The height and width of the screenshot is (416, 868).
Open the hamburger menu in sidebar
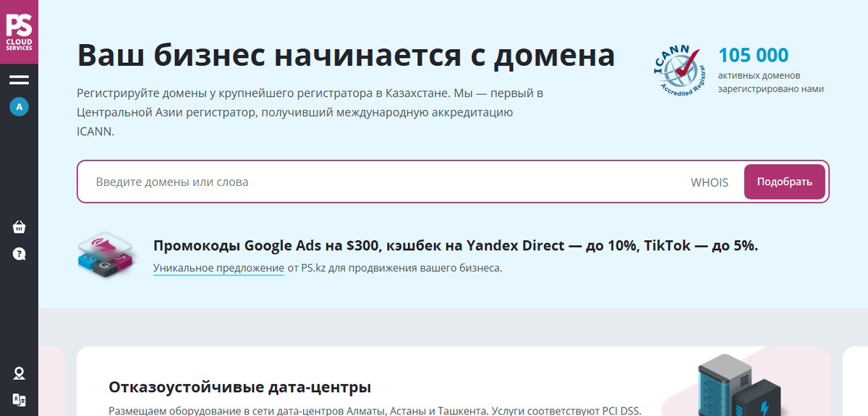point(19,80)
